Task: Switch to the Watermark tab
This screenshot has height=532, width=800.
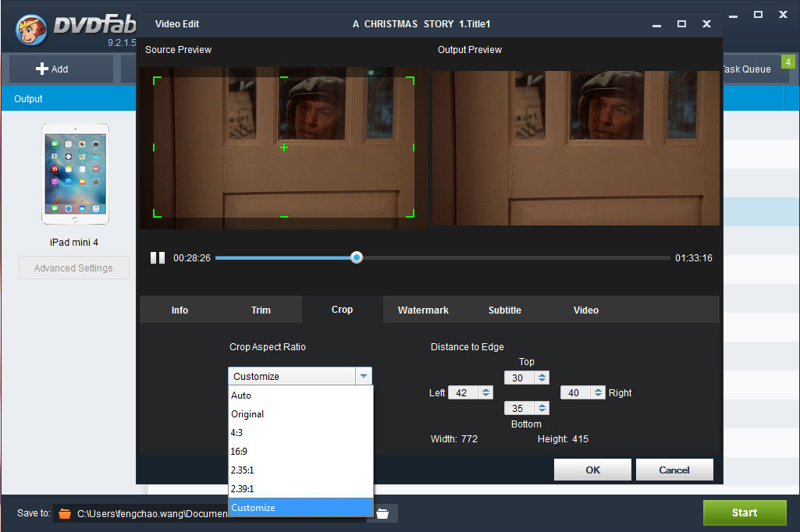Action: 423,310
